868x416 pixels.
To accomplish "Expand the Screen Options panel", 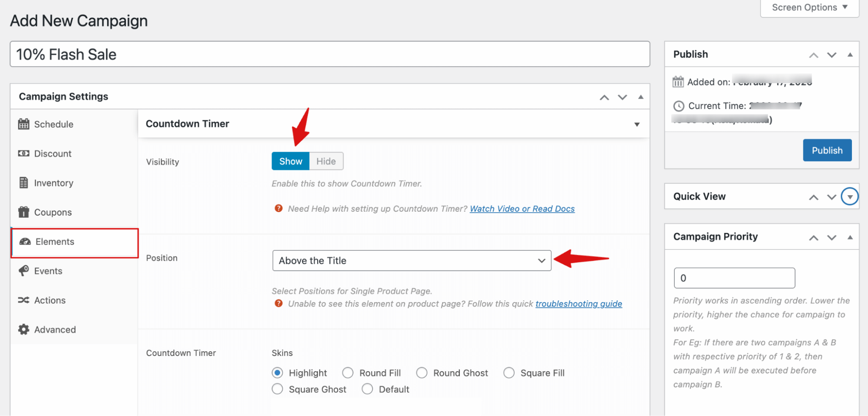I will pos(809,7).
